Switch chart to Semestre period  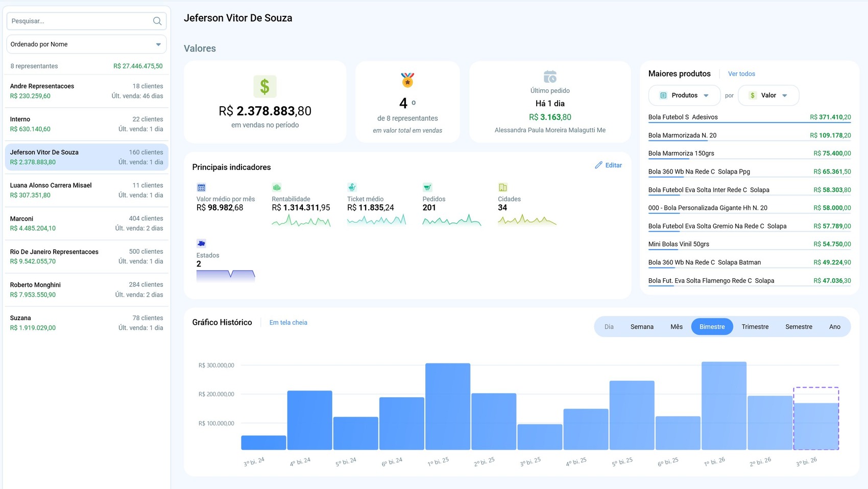click(799, 327)
